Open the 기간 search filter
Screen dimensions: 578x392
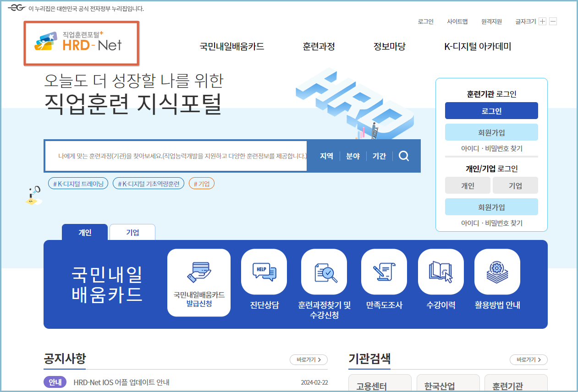tap(379, 156)
